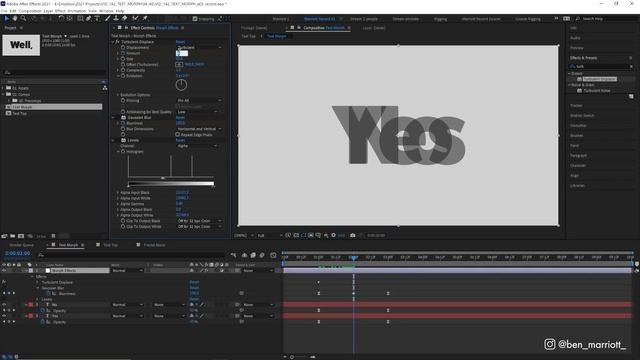
Task: Open Clip To Output Black dropdown
Action: [x=200, y=221]
